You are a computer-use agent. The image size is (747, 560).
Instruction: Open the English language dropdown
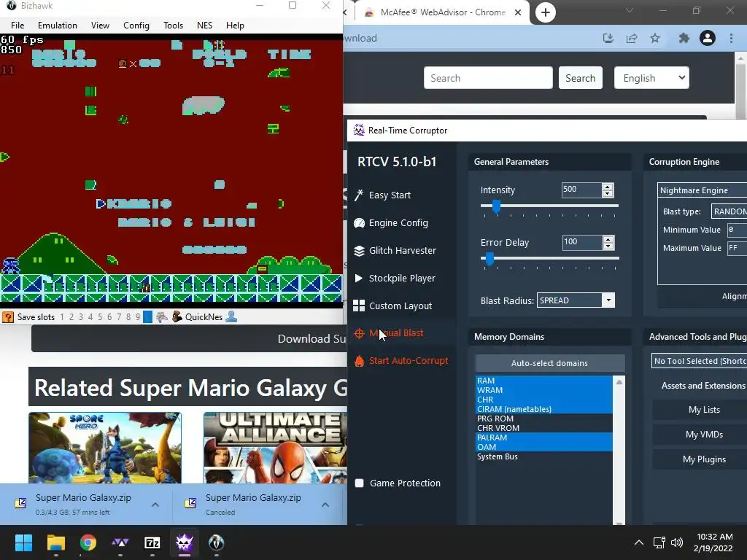click(651, 77)
